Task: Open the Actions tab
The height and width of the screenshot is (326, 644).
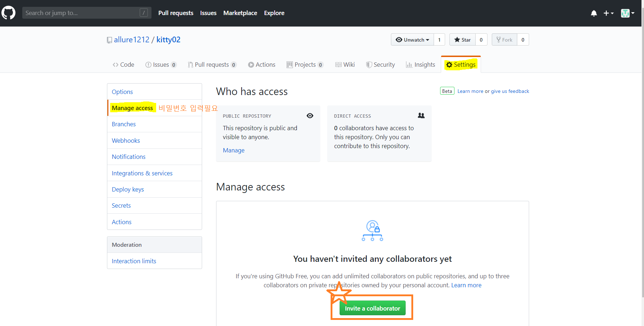Action: coord(262,65)
